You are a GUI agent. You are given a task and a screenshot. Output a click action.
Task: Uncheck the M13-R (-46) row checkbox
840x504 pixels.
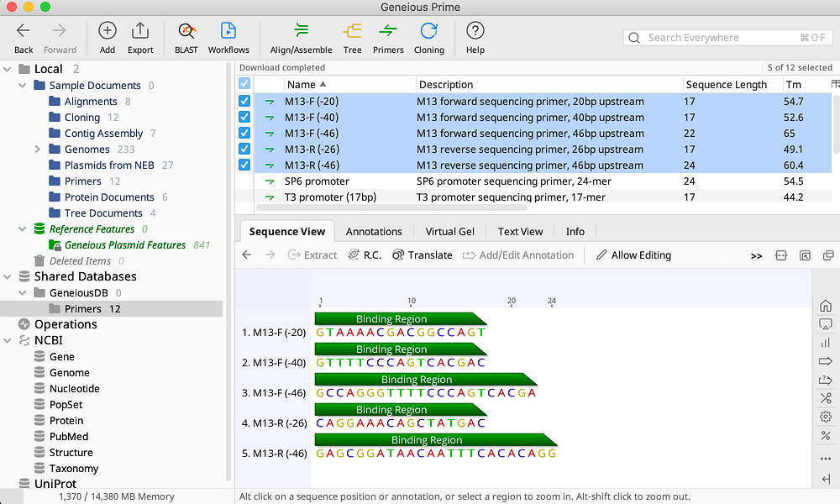tap(244, 165)
